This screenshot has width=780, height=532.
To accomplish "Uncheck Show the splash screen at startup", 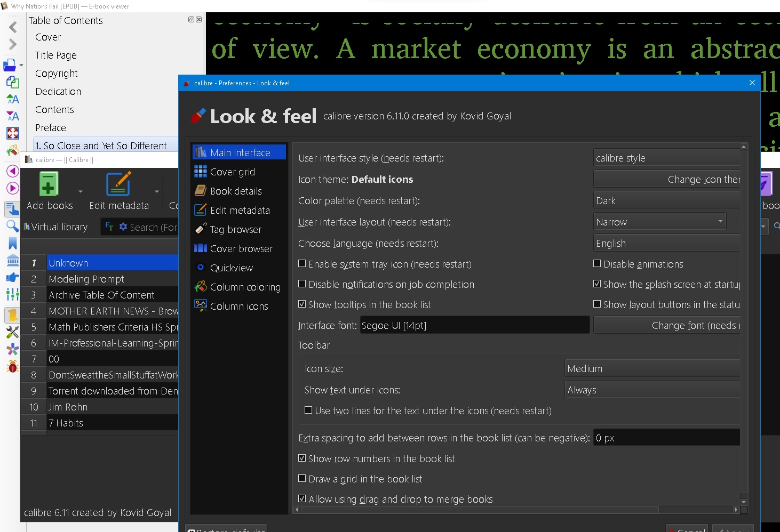I will (597, 284).
